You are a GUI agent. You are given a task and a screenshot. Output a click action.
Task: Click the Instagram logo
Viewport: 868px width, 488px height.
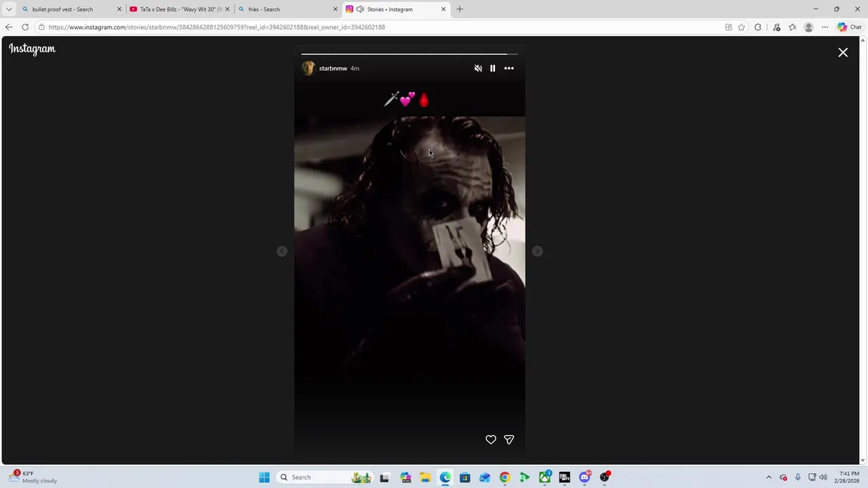32,49
